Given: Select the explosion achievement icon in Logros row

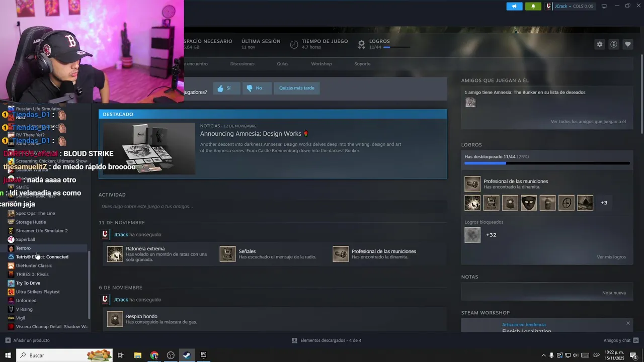Looking at the screenshot, I should click(472, 203).
